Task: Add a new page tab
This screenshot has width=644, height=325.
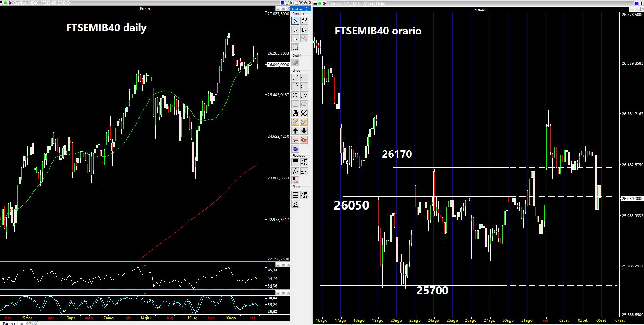Action: [31, 324]
